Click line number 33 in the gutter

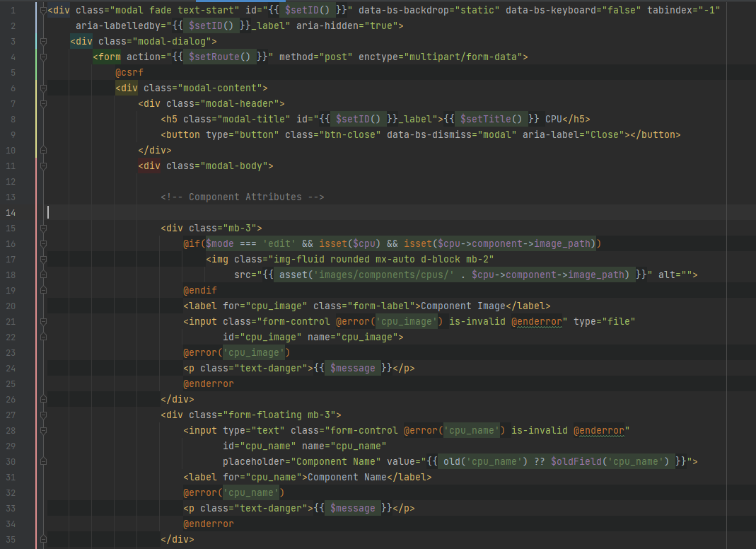pyautogui.click(x=11, y=509)
